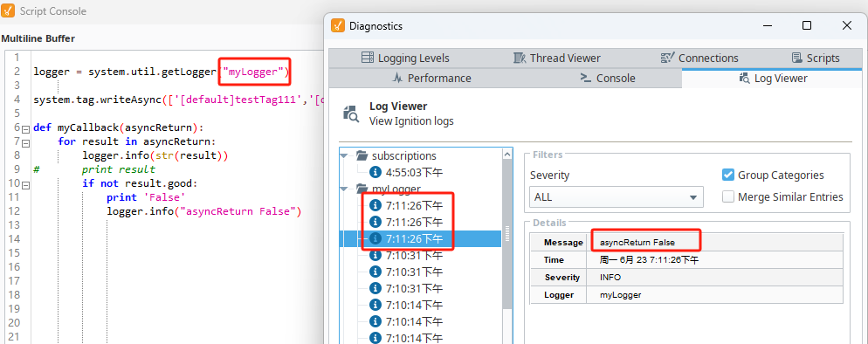Go to the Scripts tab

point(816,58)
